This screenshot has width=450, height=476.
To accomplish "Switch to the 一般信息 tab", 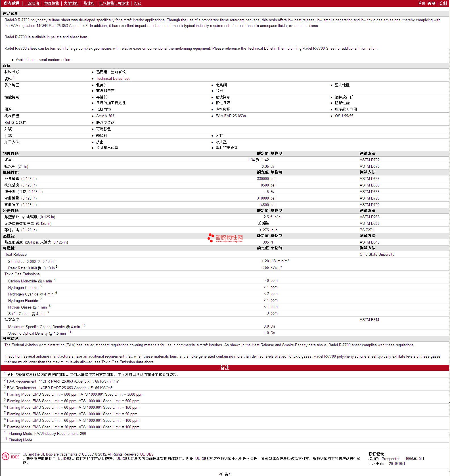I will click(x=32, y=3).
